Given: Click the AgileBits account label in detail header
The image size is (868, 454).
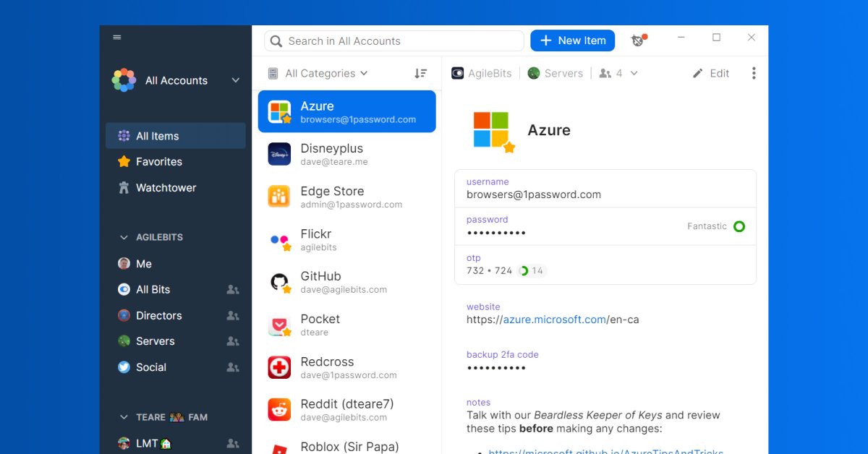Looking at the screenshot, I should (482, 73).
